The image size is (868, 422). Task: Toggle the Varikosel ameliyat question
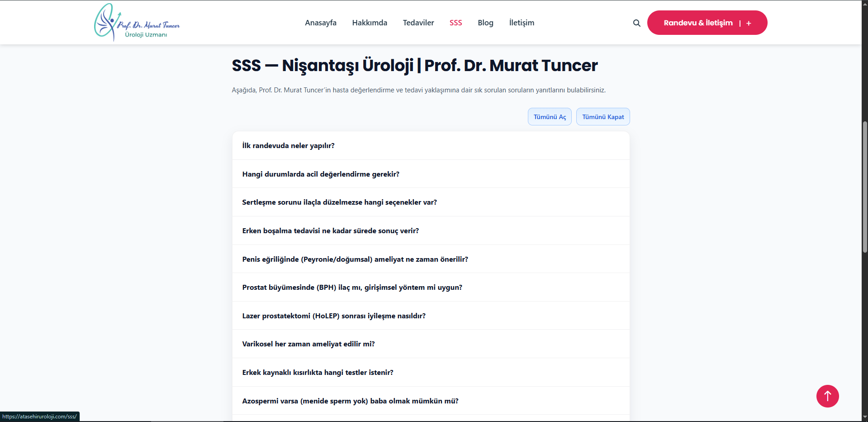pos(308,344)
